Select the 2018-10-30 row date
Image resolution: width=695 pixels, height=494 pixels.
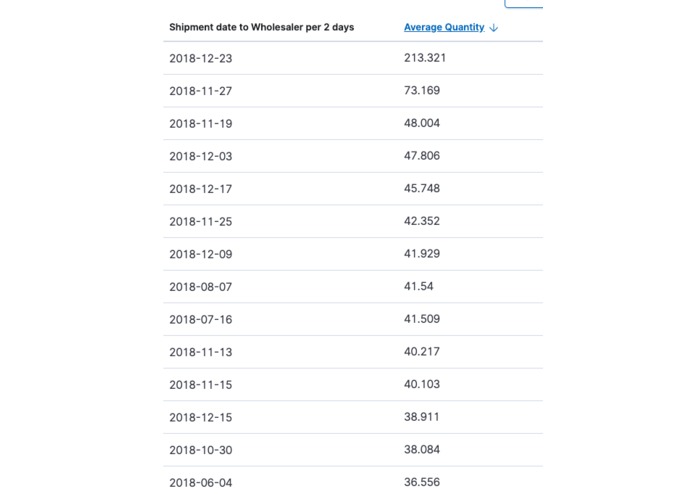click(201, 450)
